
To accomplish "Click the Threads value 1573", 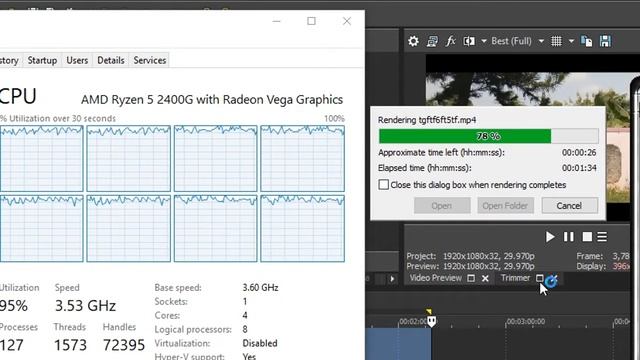I will pyautogui.click(x=70, y=345).
